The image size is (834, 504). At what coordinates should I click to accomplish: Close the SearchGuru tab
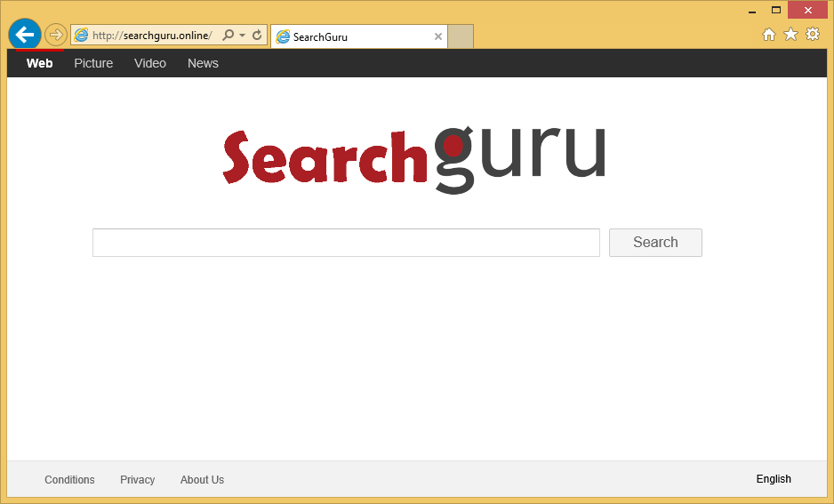pyautogui.click(x=438, y=36)
